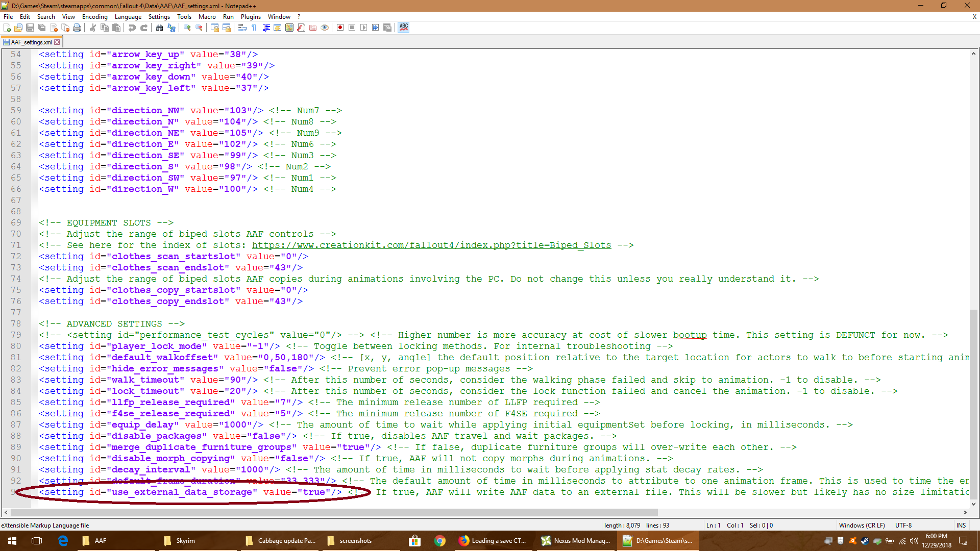Screen dimensions: 980x551
Task: Switch to Nexus Mod Manager taskbar item
Action: [576, 541]
